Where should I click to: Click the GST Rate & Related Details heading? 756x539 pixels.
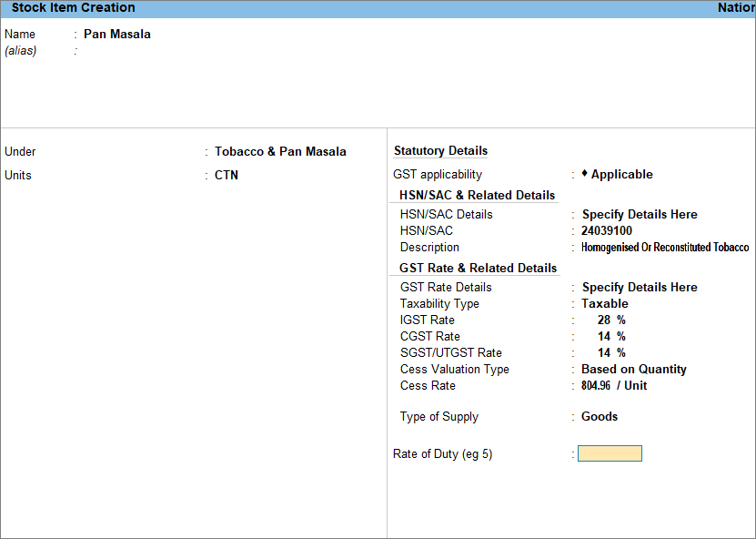(478, 268)
